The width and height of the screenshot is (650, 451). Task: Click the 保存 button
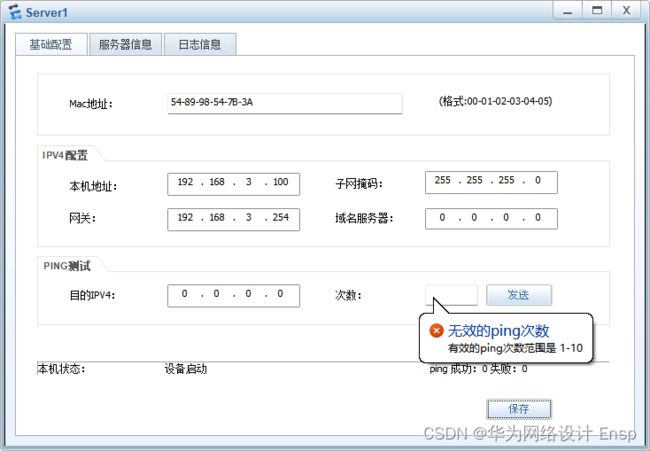click(x=519, y=409)
